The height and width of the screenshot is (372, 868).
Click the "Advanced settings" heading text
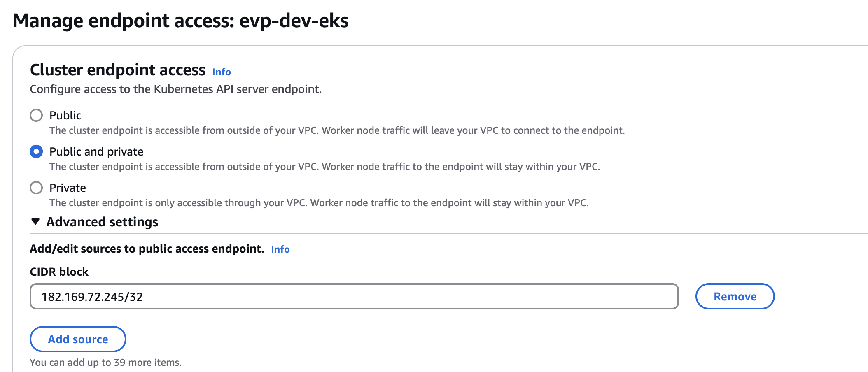click(102, 222)
